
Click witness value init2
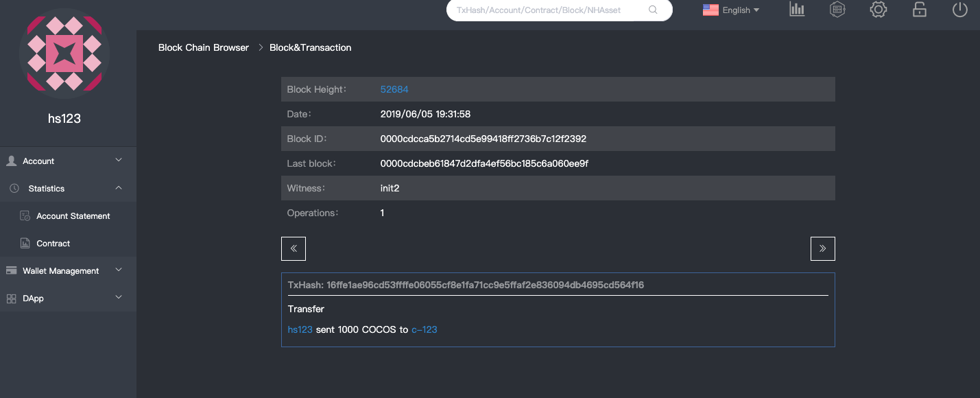pos(390,188)
